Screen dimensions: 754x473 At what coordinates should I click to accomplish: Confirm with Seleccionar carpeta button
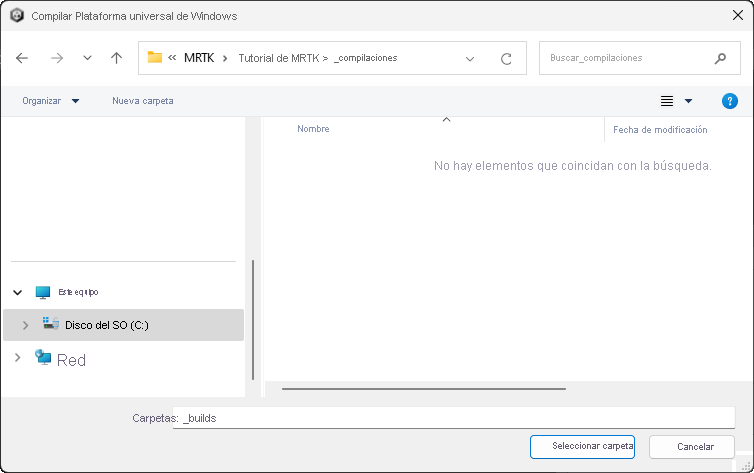582,447
